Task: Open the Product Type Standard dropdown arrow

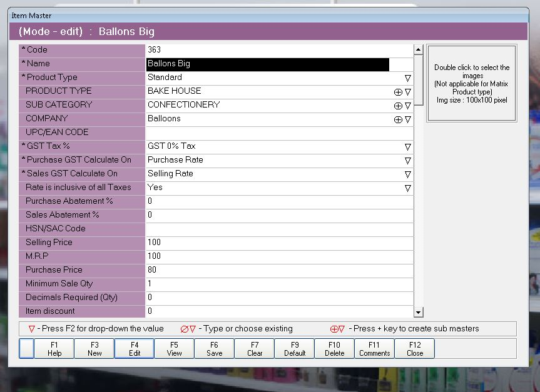Action: (x=408, y=79)
